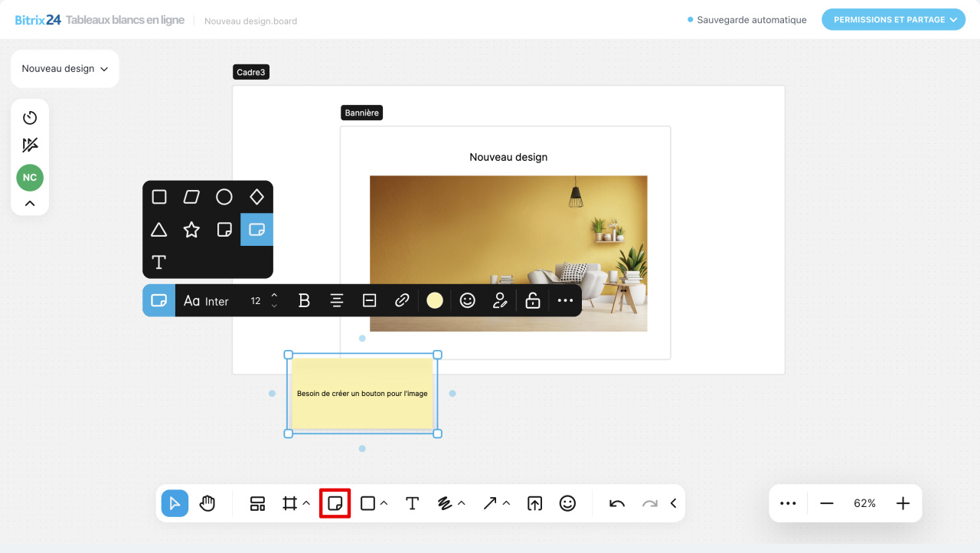Activate the hand pan tool
The height and width of the screenshot is (553, 980).
click(x=207, y=503)
